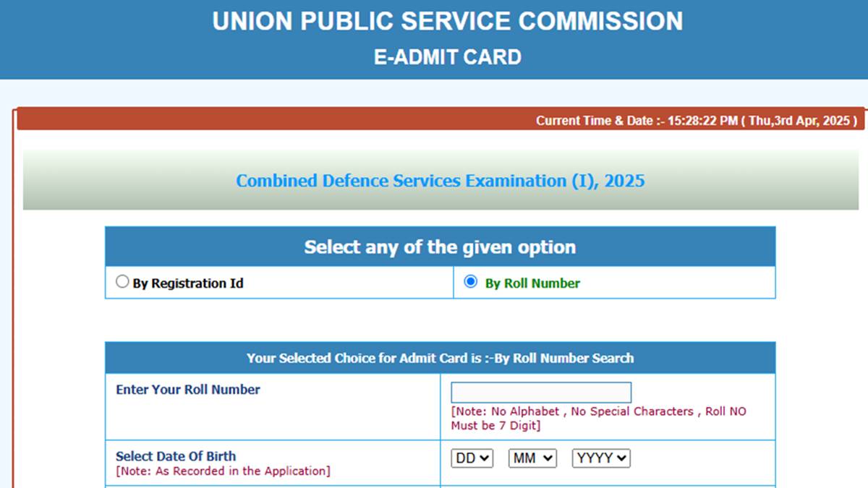
Task: Click the Select Date Of Birth label
Action: (x=175, y=456)
